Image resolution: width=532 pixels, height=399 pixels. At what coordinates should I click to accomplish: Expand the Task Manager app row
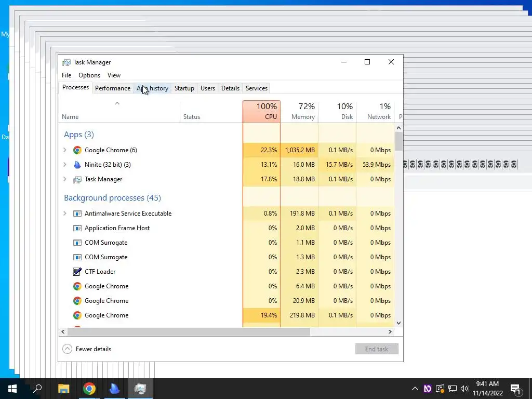pos(65,179)
